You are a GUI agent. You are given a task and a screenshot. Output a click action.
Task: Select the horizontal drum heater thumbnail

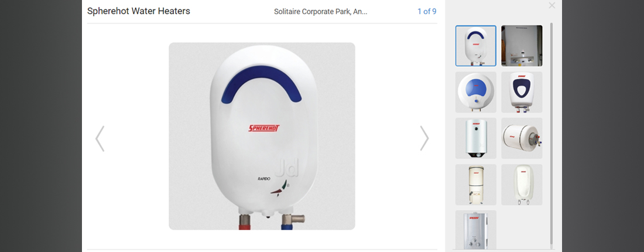pos(522,138)
